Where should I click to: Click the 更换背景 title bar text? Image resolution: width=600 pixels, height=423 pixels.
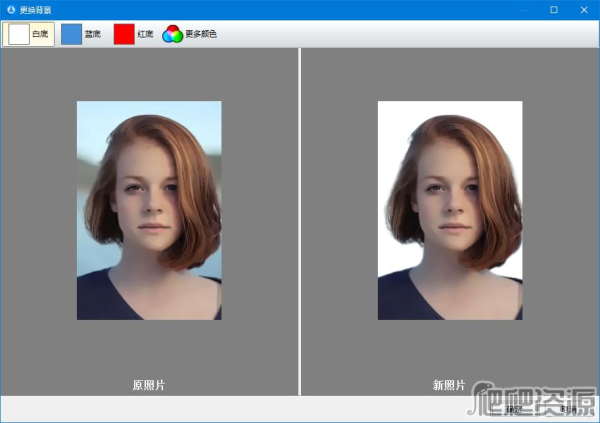point(36,9)
